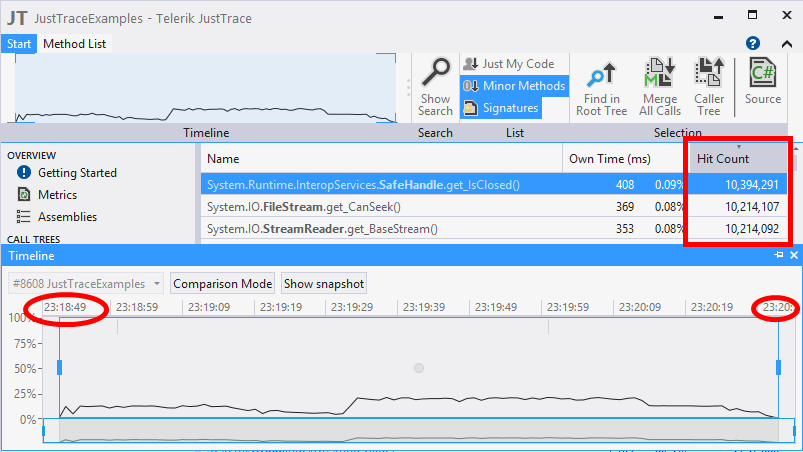Click own time value 369

point(625,207)
